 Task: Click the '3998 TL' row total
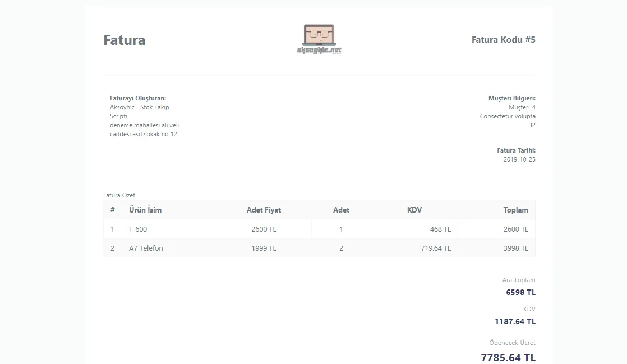coord(516,248)
